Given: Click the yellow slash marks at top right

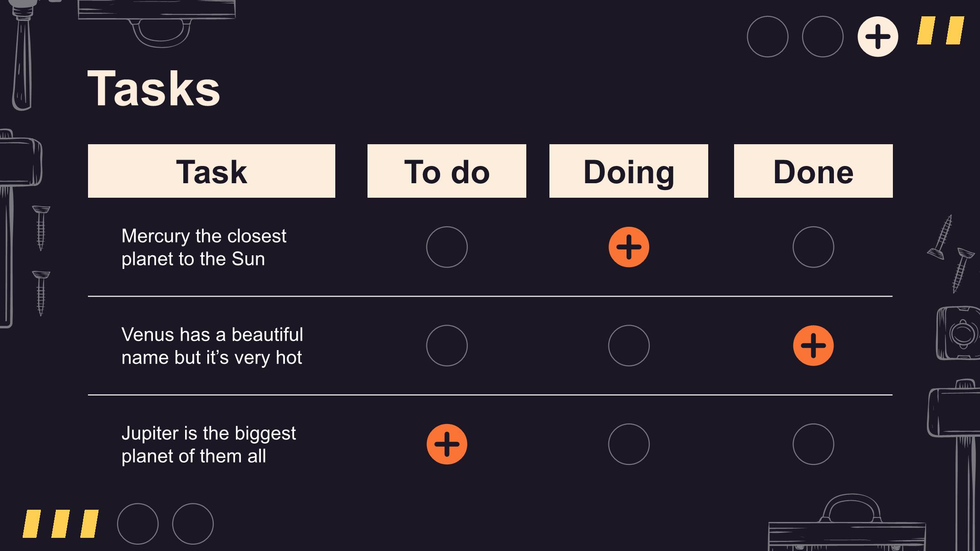Looking at the screenshot, I should point(941,30).
